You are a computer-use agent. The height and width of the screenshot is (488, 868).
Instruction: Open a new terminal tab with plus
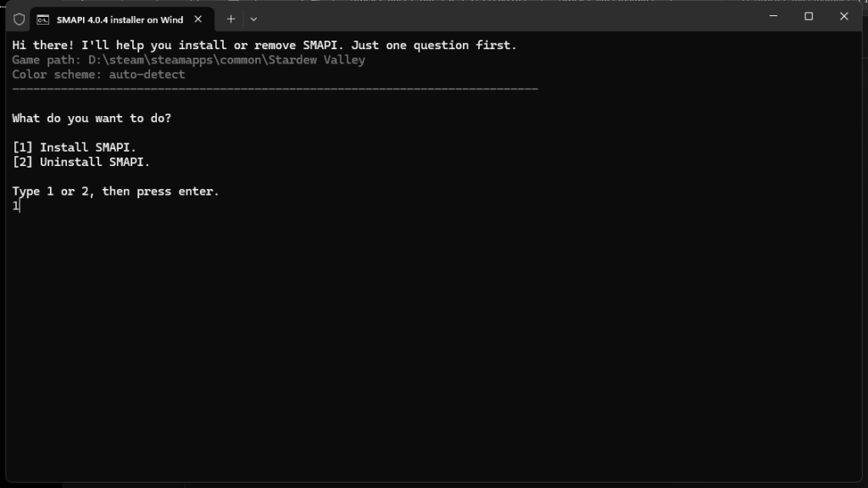point(231,19)
